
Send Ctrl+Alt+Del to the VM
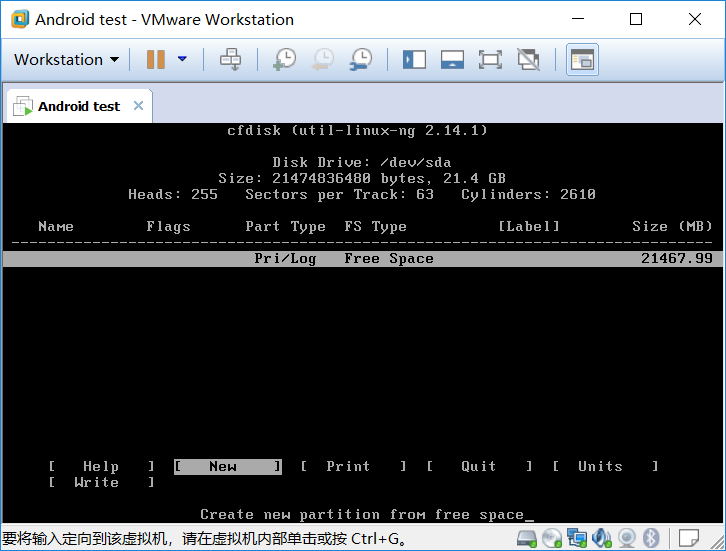pyautogui.click(x=231, y=60)
